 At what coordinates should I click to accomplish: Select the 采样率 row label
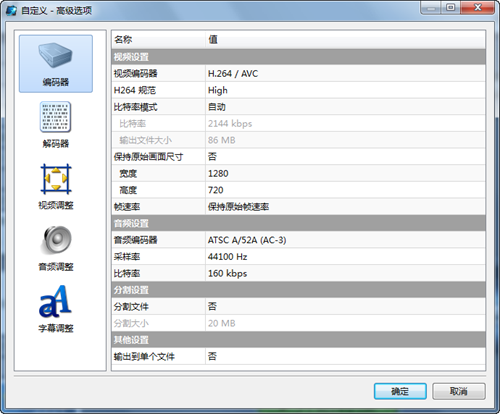coord(127,257)
